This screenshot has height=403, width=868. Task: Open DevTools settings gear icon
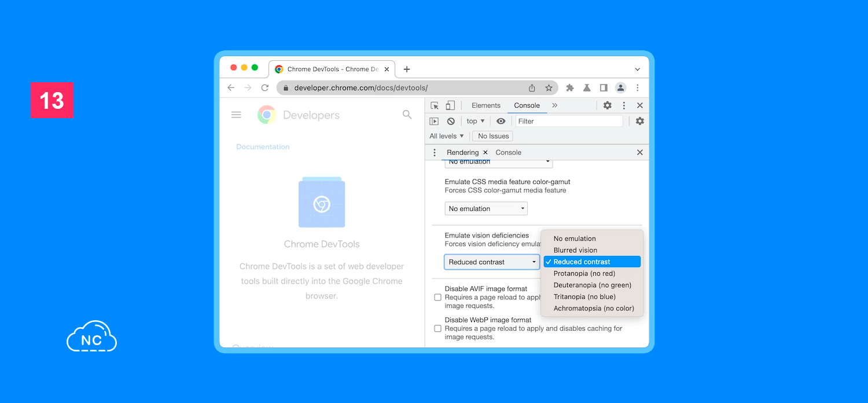click(x=607, y=105)
